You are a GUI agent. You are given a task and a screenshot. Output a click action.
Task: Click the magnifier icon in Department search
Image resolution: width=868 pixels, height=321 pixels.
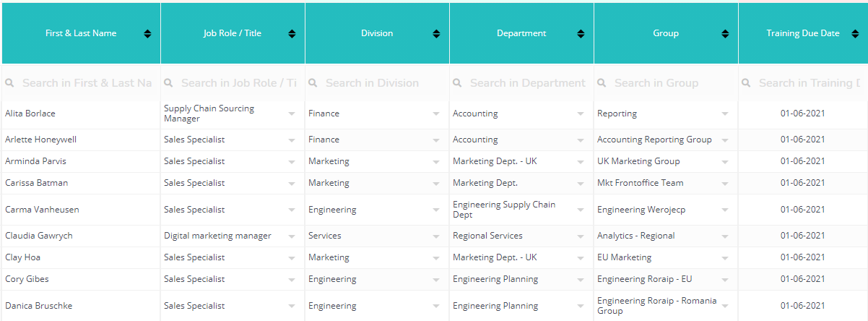tap(458, 83)
